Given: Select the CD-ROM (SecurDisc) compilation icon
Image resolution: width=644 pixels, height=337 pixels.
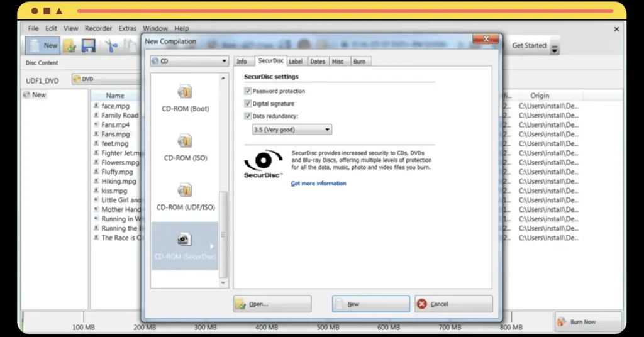Looking at the screenshot, I should 184,240.
